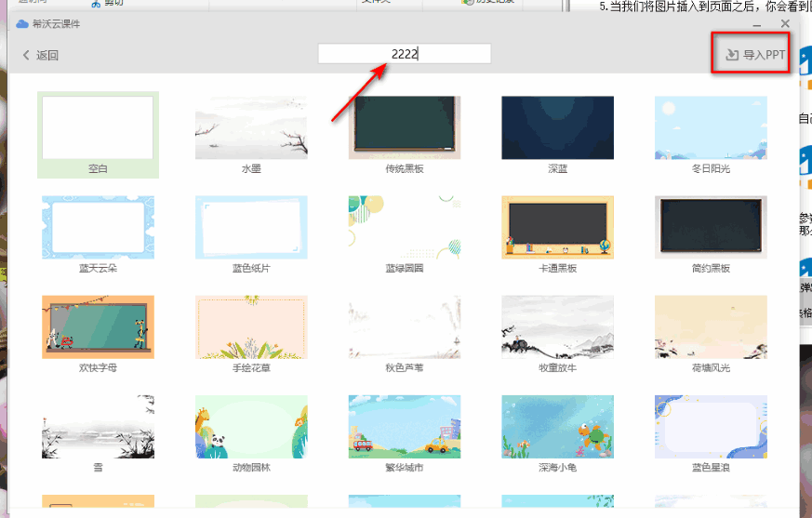This screenshot has width=812, height=518.
Task: Pick the 手绘花草 hand-drawn plants template
Action: (x=251, y=327)
